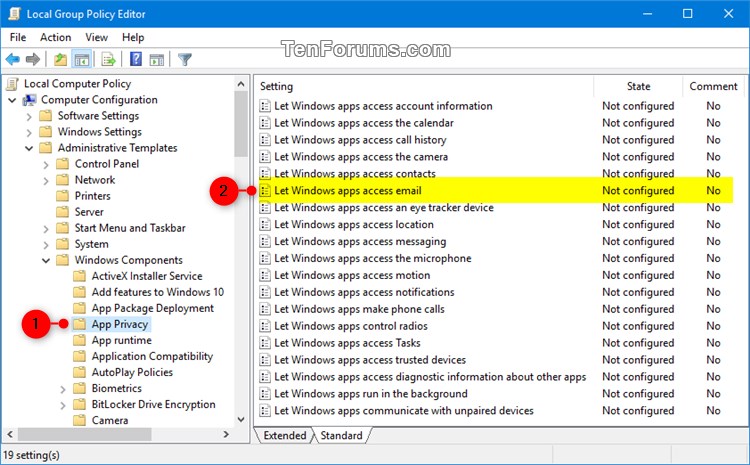Open the View menu

pos(96,37)
